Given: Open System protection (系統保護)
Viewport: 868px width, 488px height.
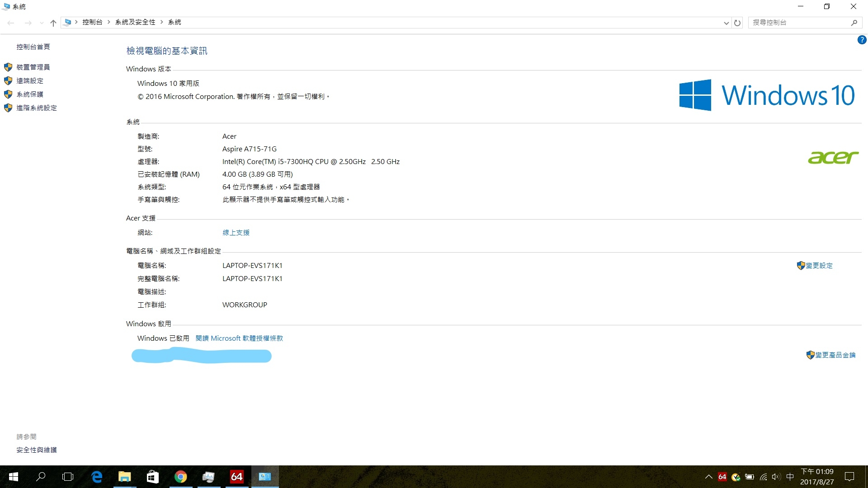Looking at the screenshot, I should [30, 94].
